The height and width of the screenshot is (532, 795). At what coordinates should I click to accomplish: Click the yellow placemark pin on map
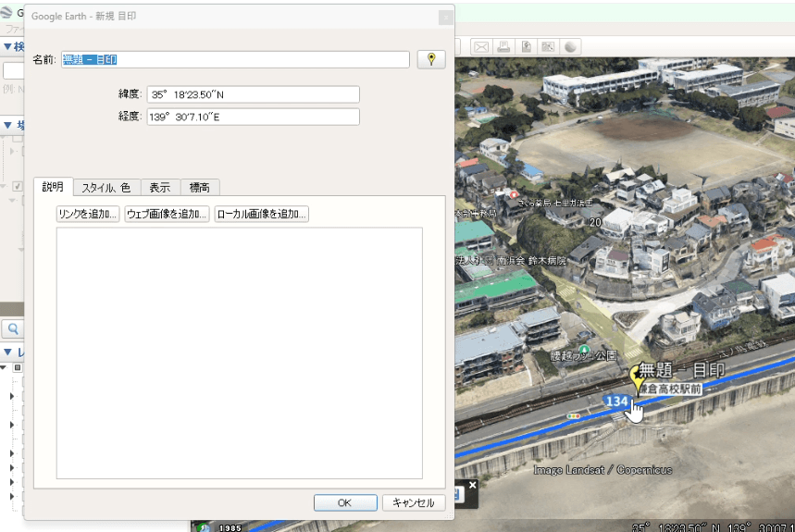coord(637,377)
